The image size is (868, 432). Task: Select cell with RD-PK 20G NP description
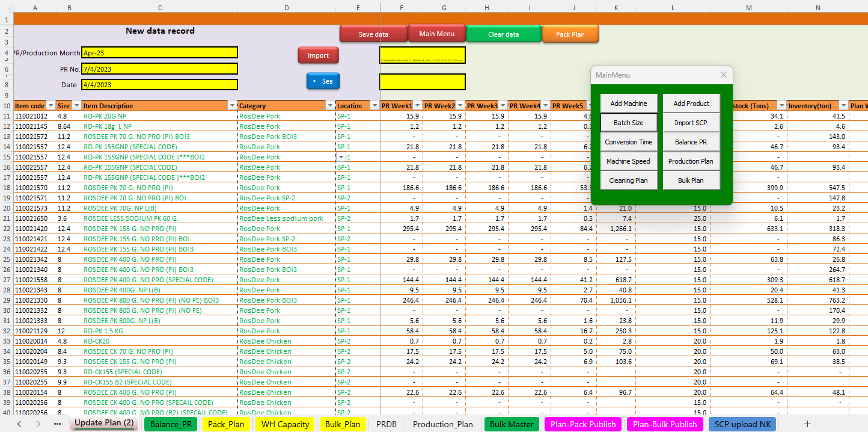[159, 116]
